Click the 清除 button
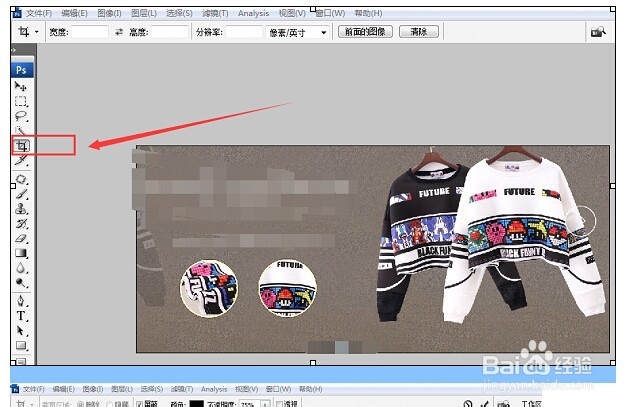Image resolution: width=628 pixels, height=407 pixels. click(x=419, y=32)
